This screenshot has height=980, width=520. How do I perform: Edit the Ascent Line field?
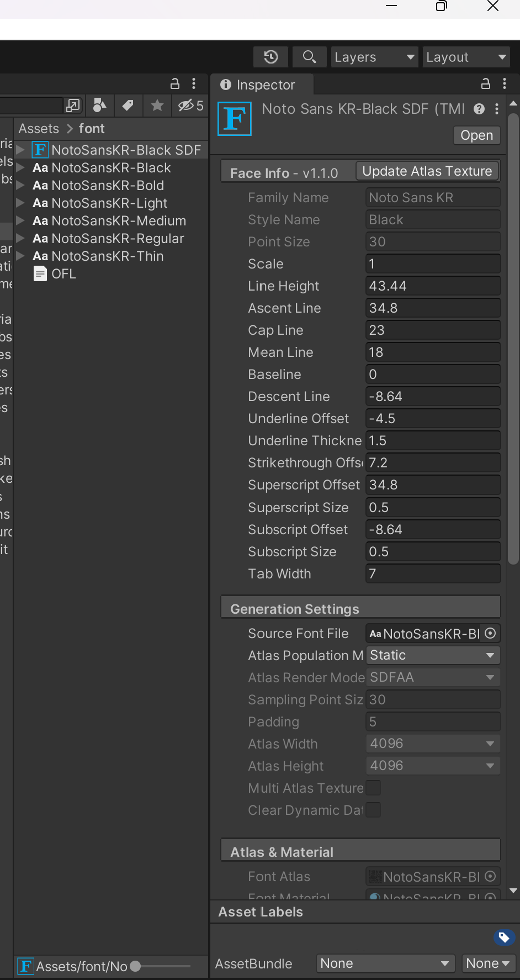point(433,308)
